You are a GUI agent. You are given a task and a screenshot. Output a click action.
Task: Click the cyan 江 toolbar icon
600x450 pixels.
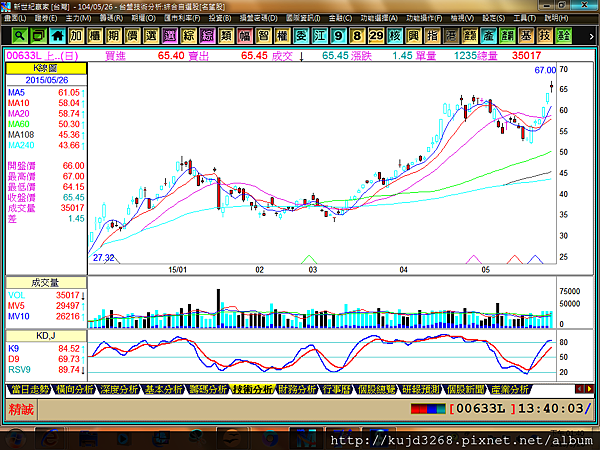[x=320, y=36]
